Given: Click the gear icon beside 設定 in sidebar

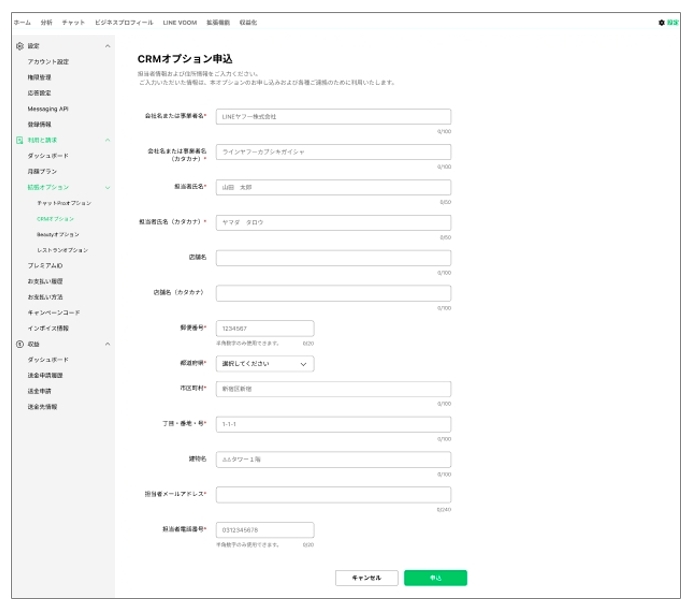Looking at the screenshot, I should pos(20,46).
